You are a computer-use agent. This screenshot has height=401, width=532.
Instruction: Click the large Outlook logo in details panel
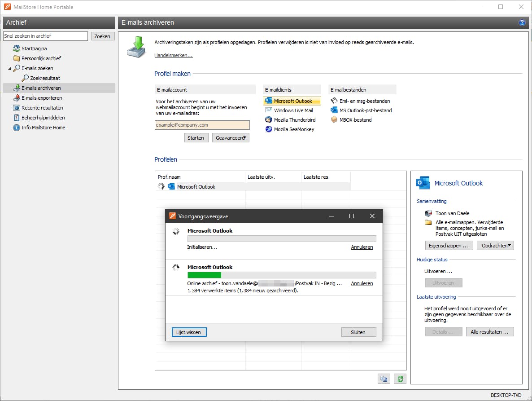click(423, 183)
